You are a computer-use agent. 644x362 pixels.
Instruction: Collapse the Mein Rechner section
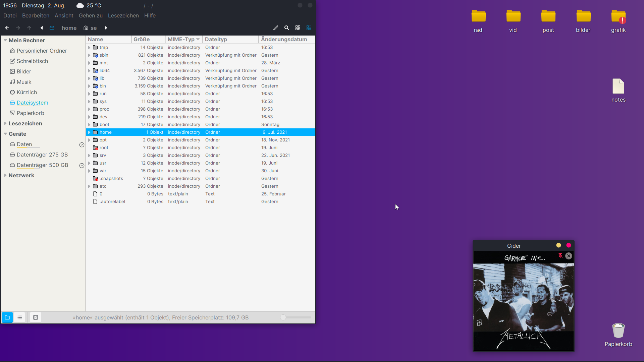pyautogui.click(x=5, y=40)
